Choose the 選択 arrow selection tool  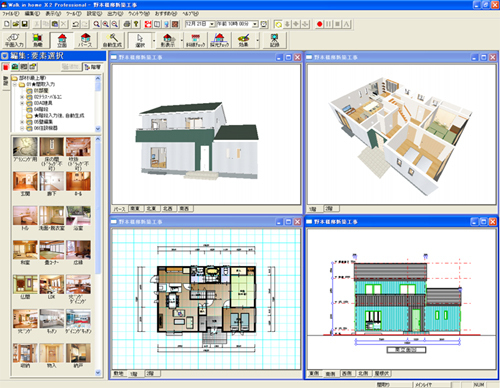click(140, 40)
